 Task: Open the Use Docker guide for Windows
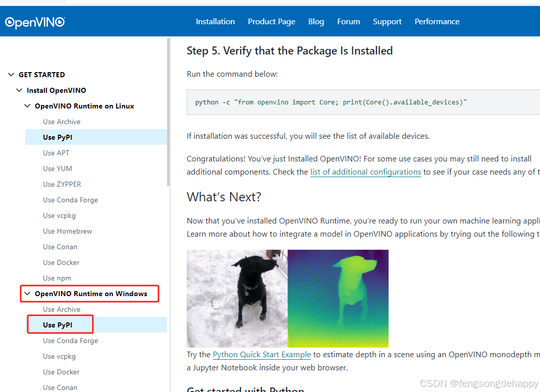[61, 372]
